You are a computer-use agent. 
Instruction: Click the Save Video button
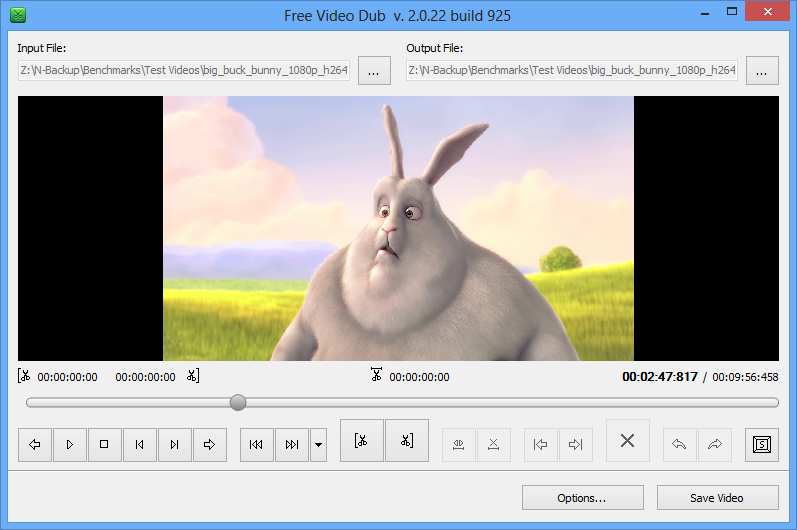point(718,497)
